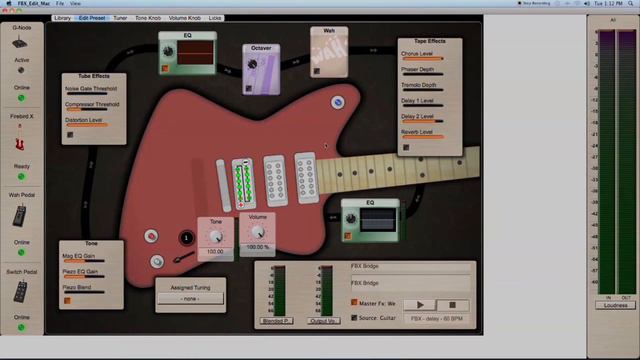The image size is (640, 360).
Task: Switch to the Library tab
Action: (62, 18)
